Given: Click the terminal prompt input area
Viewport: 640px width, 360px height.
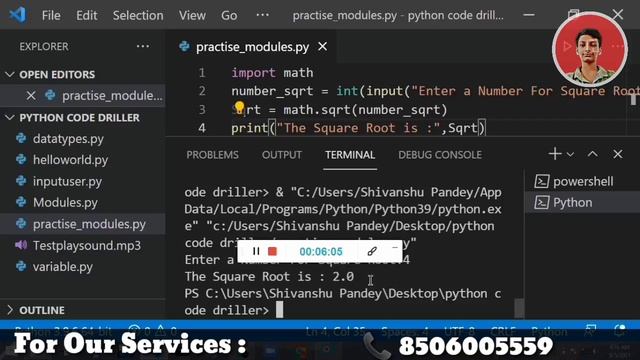Looking at the screenshot, I should [280, 310].
